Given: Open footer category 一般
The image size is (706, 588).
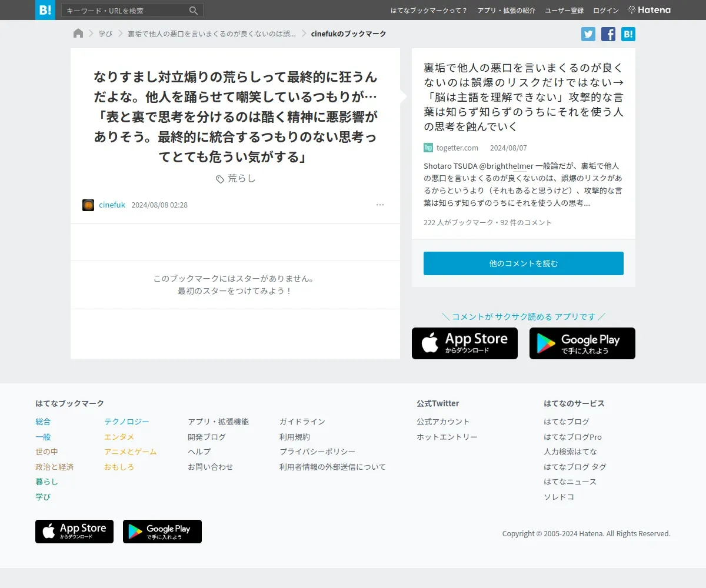Looking at the screenshot, I should point(43,437).
